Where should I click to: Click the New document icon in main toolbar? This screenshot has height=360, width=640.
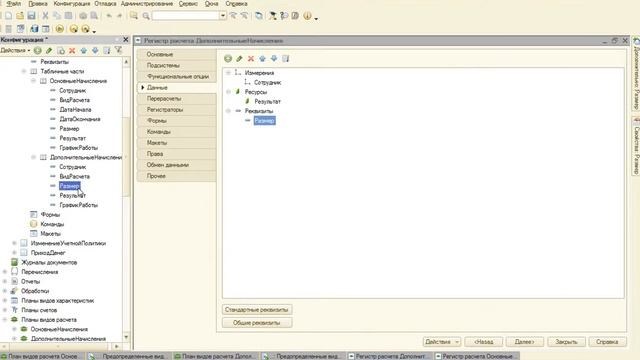pyautogui.click(x=8, y=16)
